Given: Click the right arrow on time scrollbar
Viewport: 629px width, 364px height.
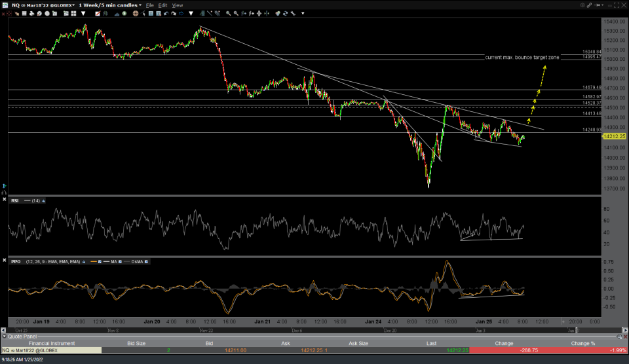Looking at the screenshot, I should (624, 331).
